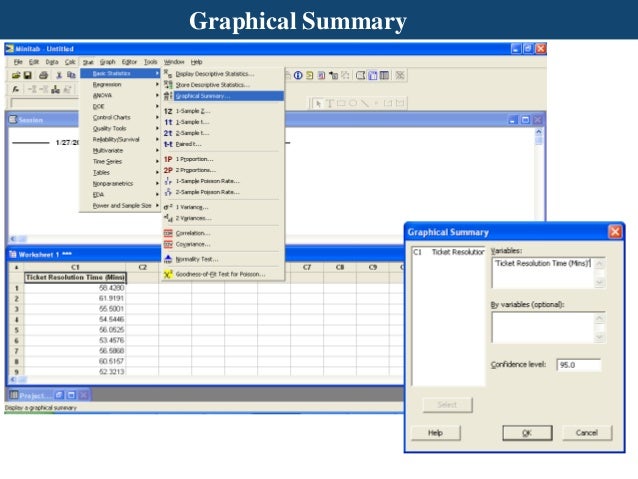Click the 2P icon for 2 Proportions

(168, 170)
